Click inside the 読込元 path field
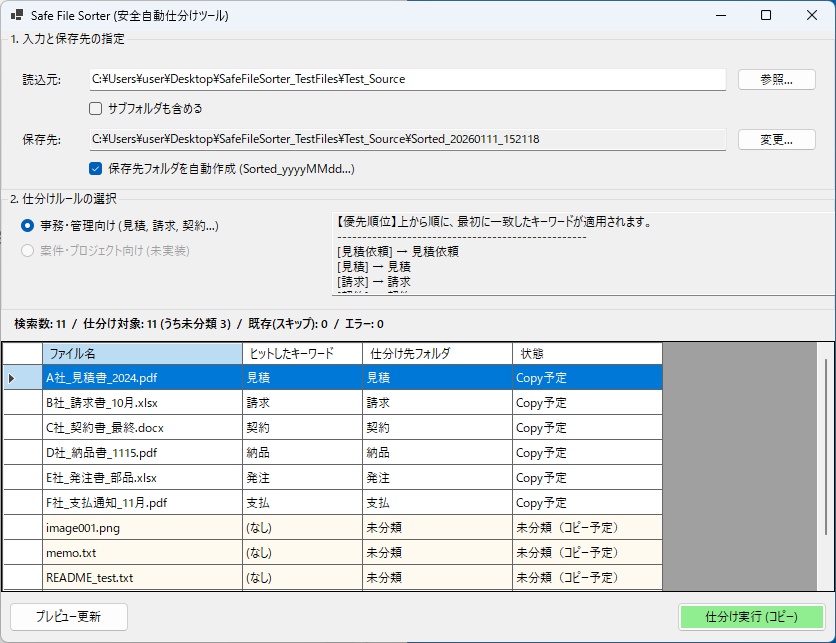 (400, 80)
